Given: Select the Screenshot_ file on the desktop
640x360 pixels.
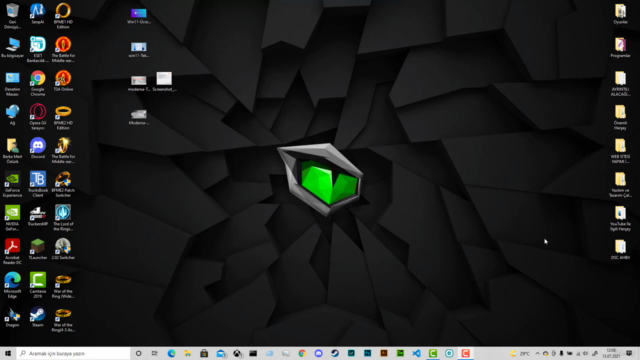Looking at the screenshot, I should point(164,81).
